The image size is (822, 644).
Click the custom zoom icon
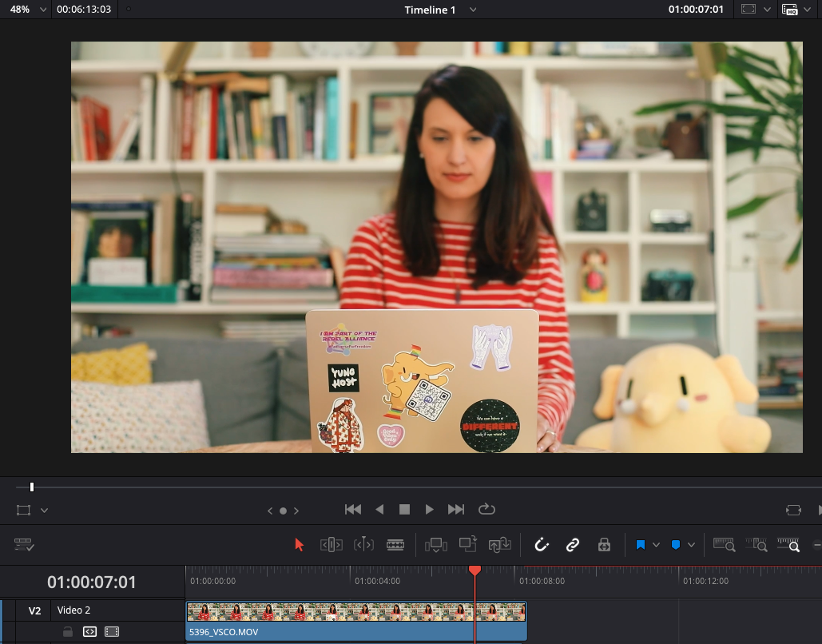788,544
